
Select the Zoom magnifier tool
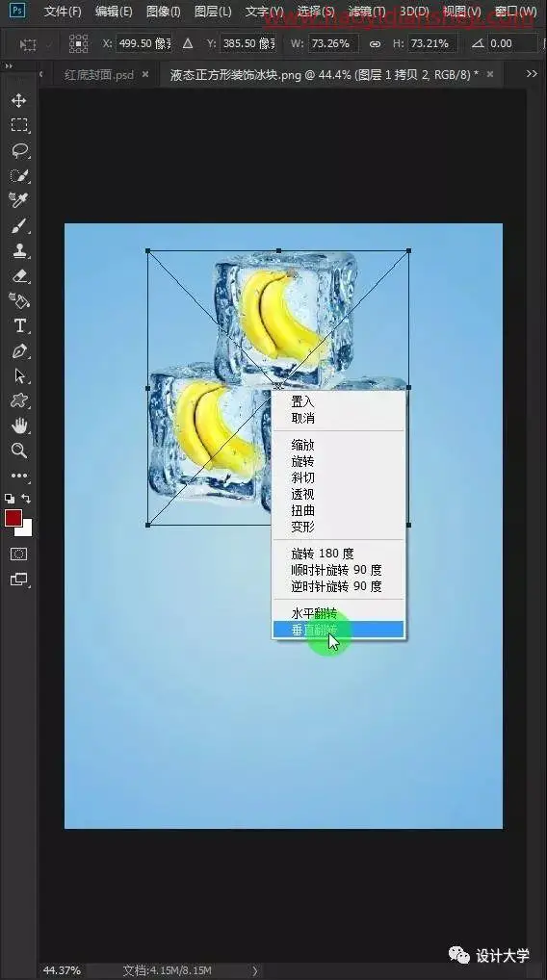pyautogui.click(x=19, y=451)
